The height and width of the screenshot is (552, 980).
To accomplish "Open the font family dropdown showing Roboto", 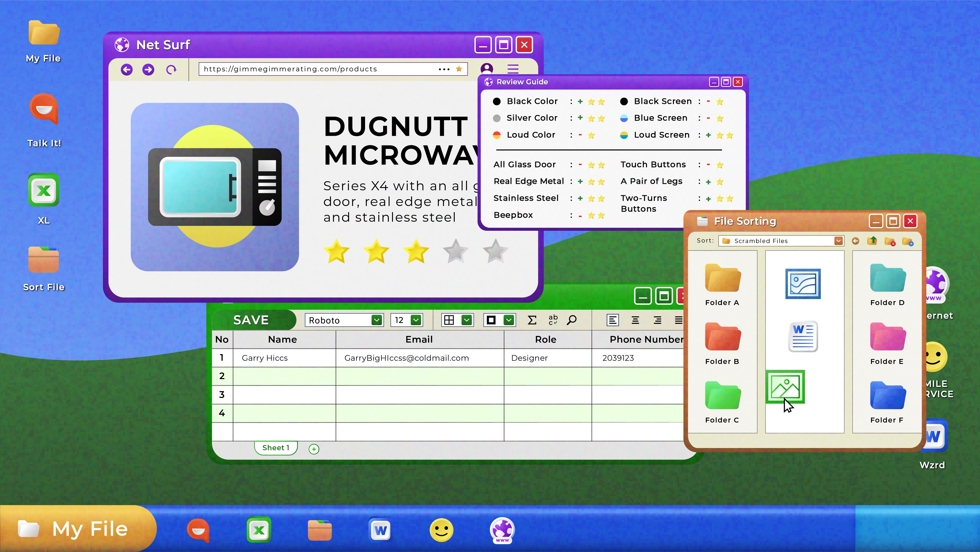I will (376, 320).
